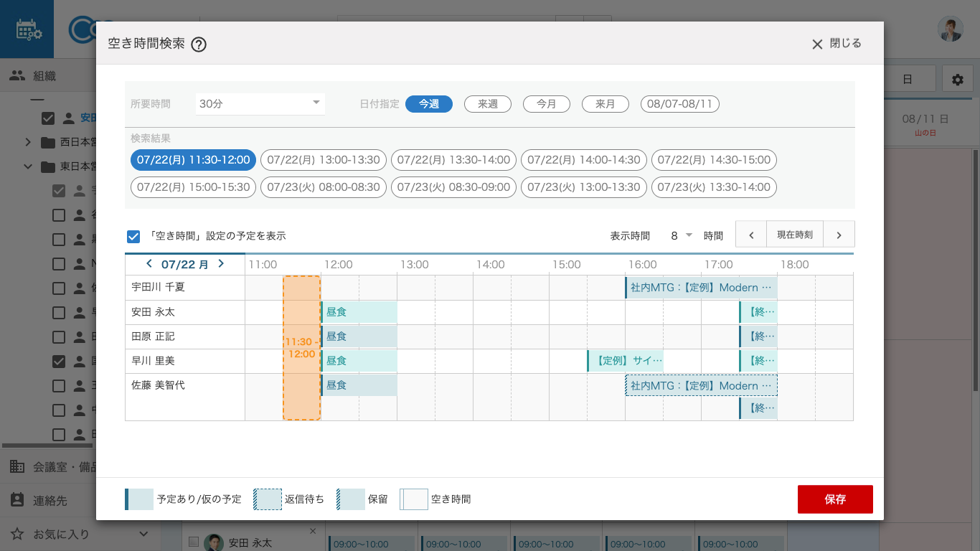Open the 所要時間 30分 dropdown
The height and width of the screenshot is (551, 980).
tap(260, 104)
